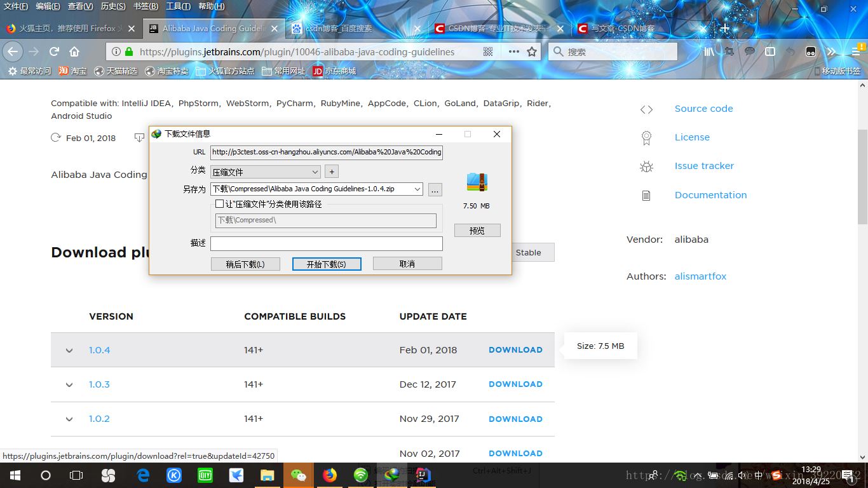The height and width of the screenshot is (488, 868).
Task: Reload the page with the refresh icon
Action: point(55,51)
